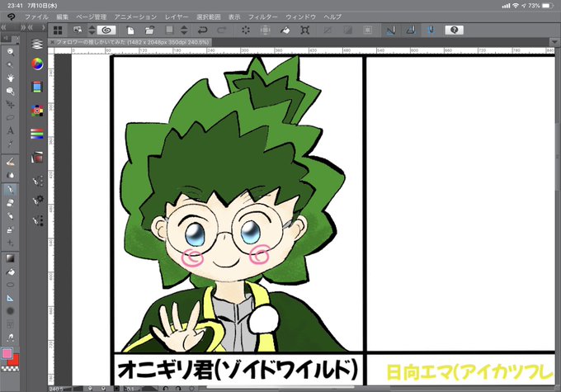
Task: Open the ウィンドウ menu
Action: pyautogui.click(x=300, y=17)
